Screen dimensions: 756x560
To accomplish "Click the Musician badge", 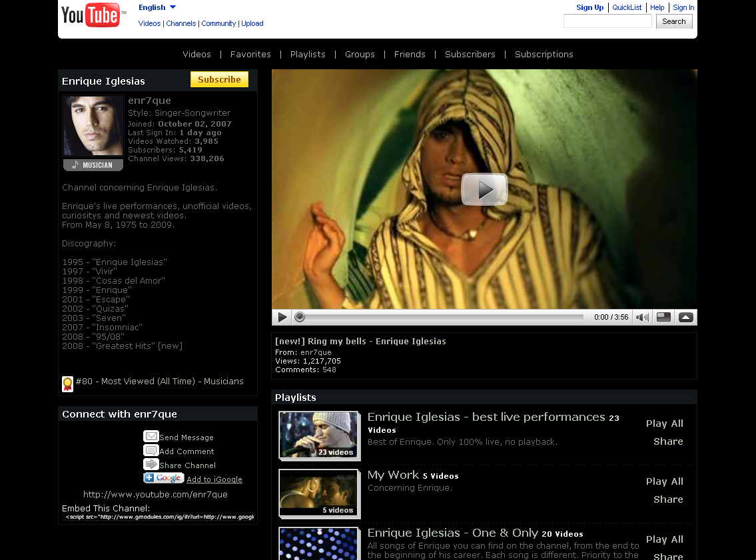I will pos(93,165).
